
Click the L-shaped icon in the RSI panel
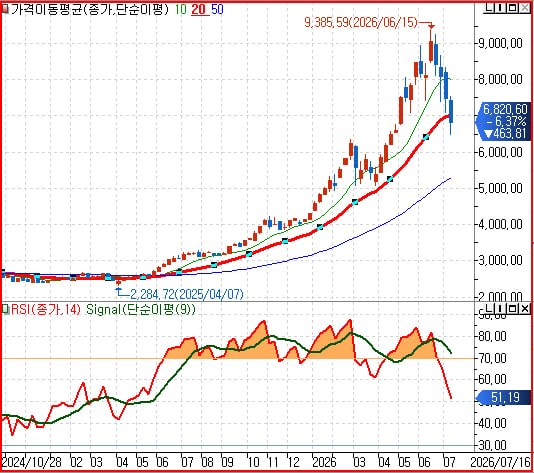489,309
